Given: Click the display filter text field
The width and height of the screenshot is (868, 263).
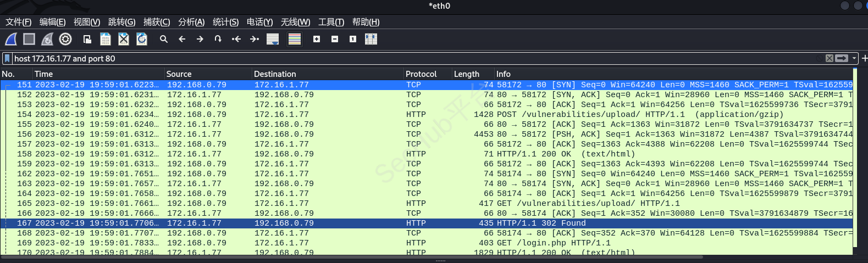Looking at the screenshot, I should click(385, 58).
